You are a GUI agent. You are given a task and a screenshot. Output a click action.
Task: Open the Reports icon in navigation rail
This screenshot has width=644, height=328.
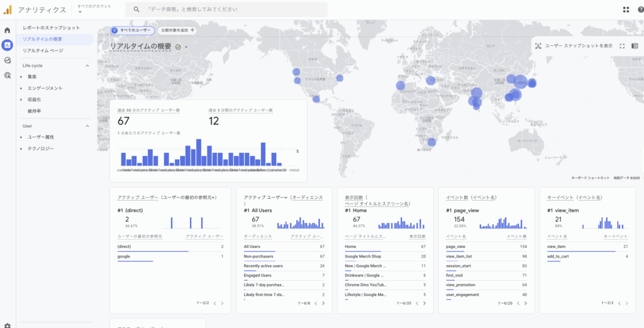[7, 45]
